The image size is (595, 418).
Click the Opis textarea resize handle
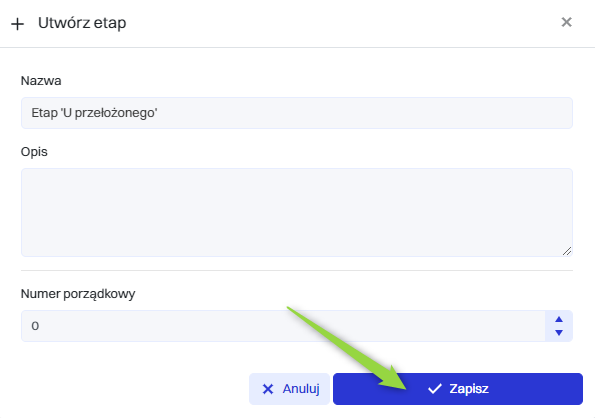point(567,251)
